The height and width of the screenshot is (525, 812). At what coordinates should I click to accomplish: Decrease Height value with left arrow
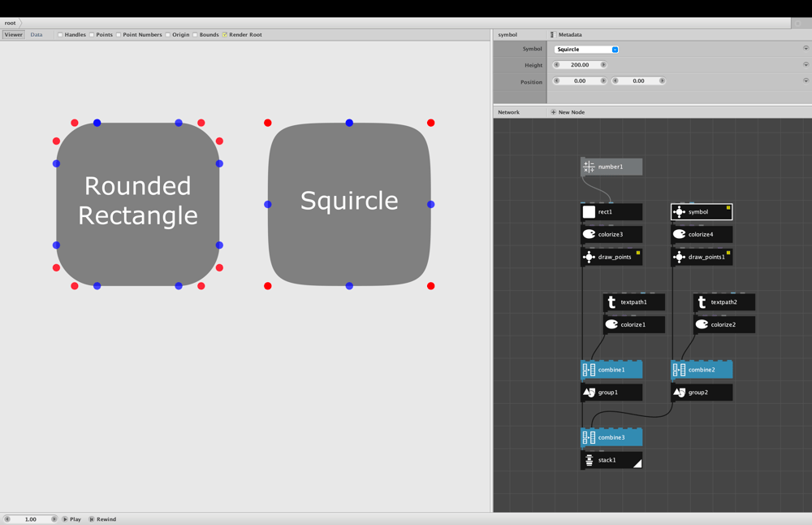[x=557, y=65]
